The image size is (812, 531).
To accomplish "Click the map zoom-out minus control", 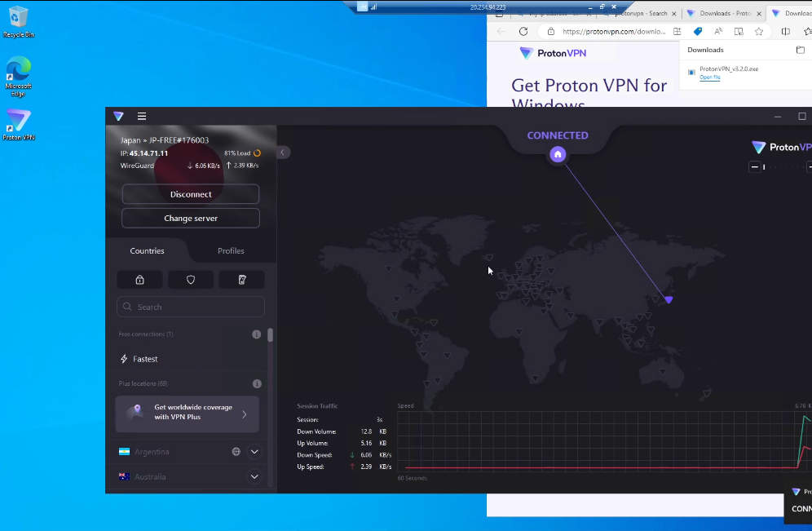I will (x=755, y=166).
